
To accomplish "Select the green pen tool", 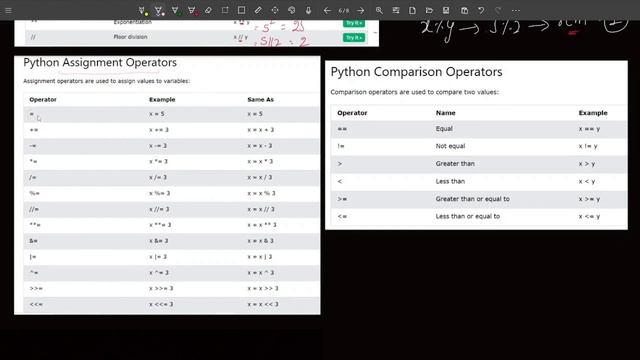I will 176,11.
